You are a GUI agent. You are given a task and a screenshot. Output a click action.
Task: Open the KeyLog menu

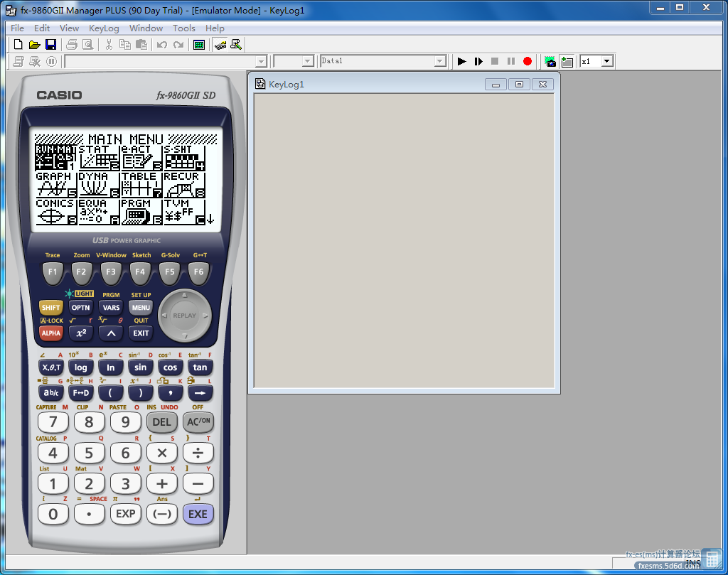point(104,28)
